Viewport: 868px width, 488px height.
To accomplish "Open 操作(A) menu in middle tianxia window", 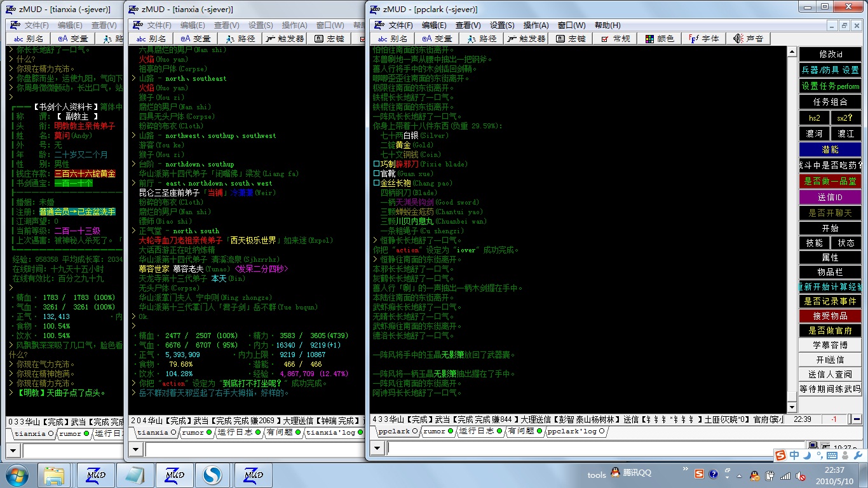I will click(295, 25).
